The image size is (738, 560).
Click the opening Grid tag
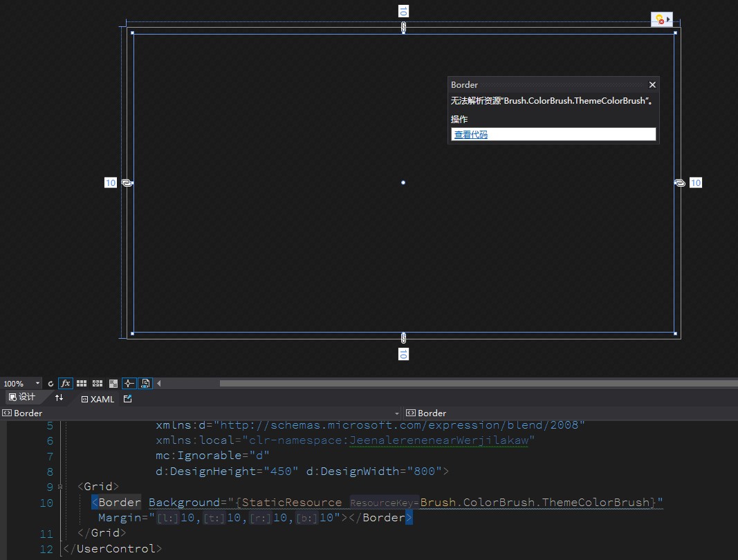coord(98,486)
